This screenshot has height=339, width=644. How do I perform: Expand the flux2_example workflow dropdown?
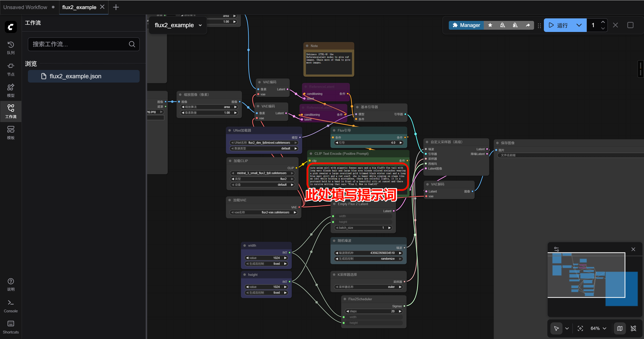click(200, 25)
